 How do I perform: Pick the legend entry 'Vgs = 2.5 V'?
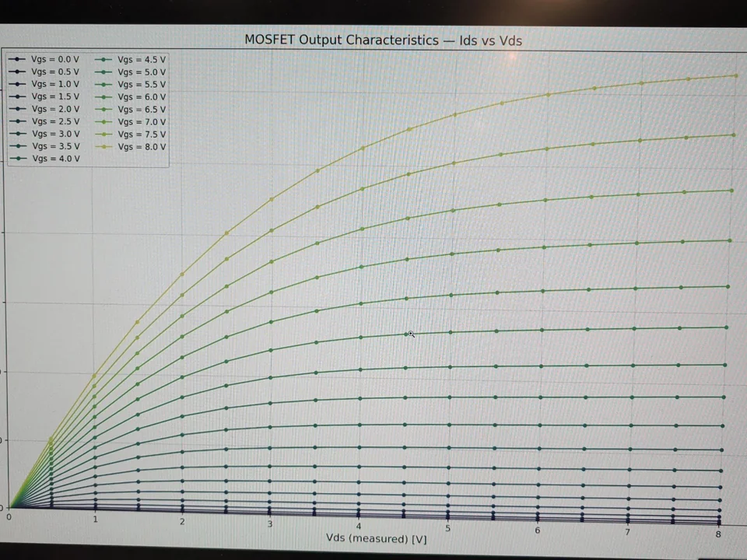tap(44, 121)
